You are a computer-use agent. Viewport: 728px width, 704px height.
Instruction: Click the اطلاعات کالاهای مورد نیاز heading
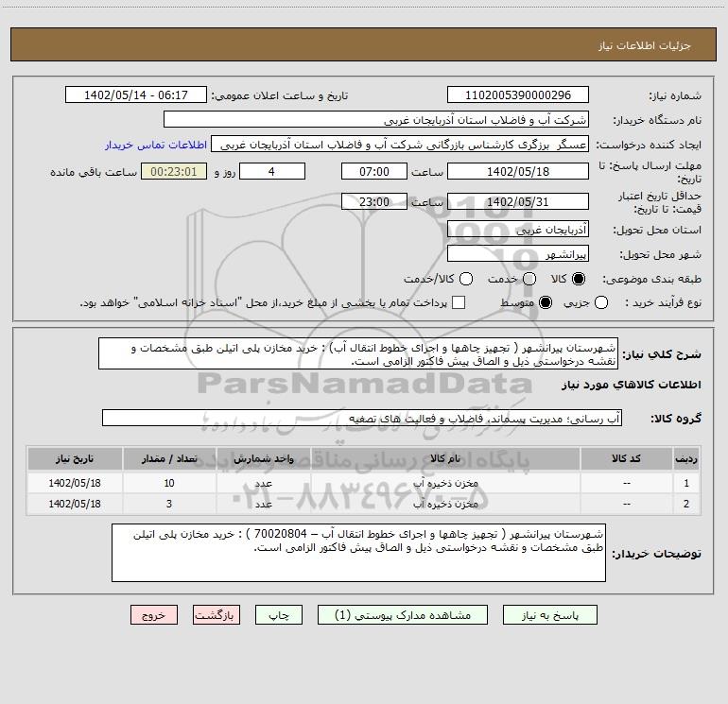point(632,385)
